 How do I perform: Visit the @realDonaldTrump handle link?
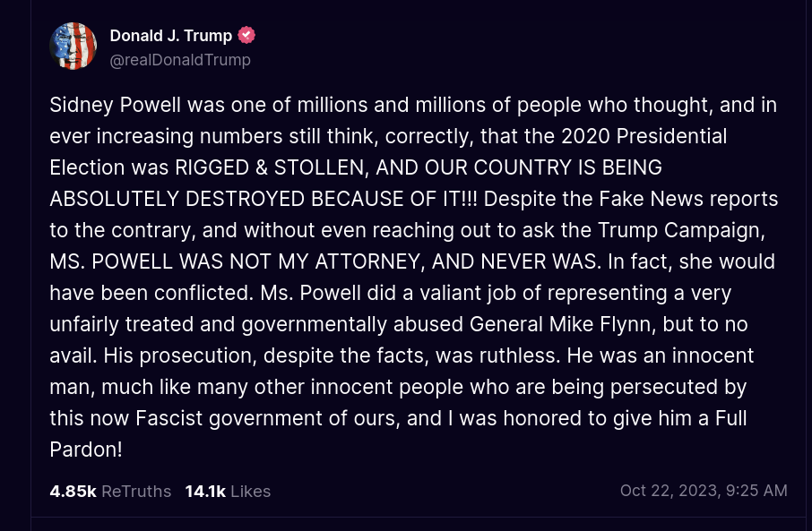[x=180, y=60]
